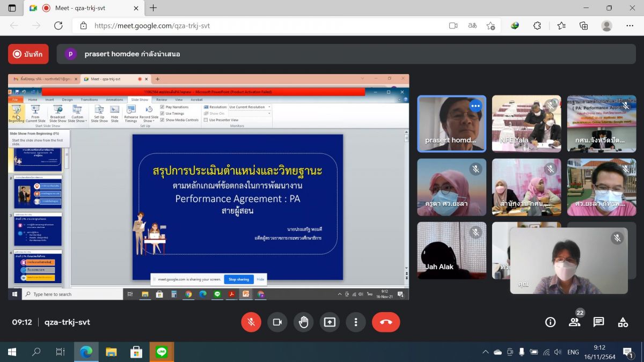Screen dimensions: 644x362
Task: Toggle the camera button in Meet
Action: tap(277, 322)
